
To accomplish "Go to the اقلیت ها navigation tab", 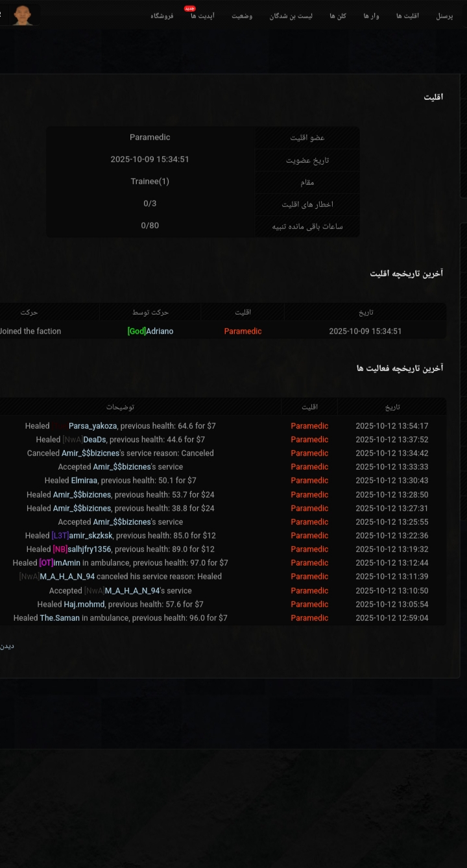I will tap(407, 16).
